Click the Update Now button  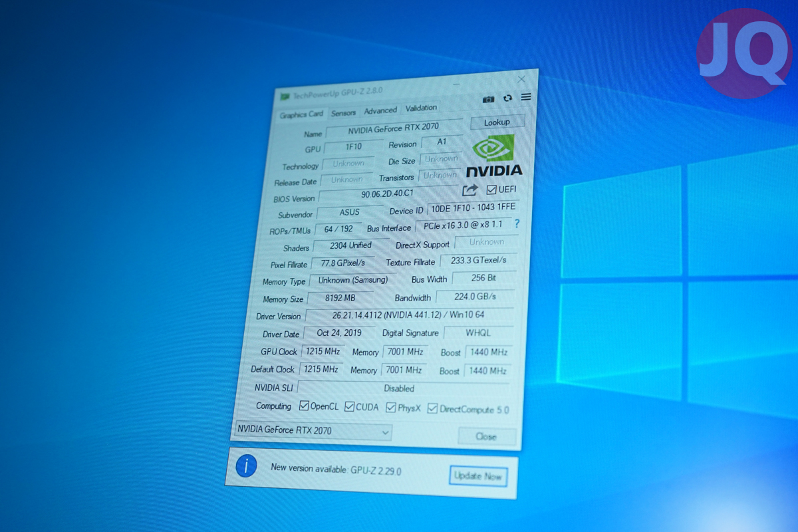coord(477,475)
